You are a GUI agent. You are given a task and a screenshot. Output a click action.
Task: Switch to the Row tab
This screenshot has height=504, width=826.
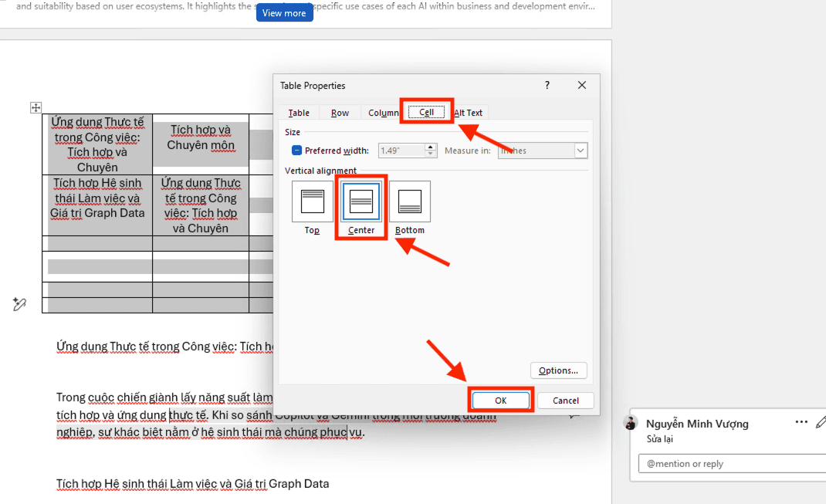[340, 112]
